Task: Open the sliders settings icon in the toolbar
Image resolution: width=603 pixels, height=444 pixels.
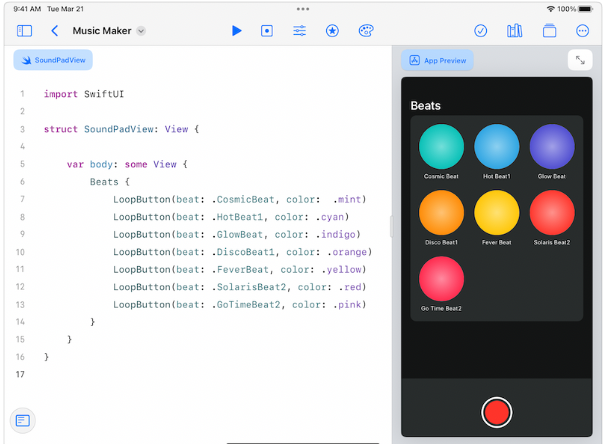Action: tap(300, 31)
